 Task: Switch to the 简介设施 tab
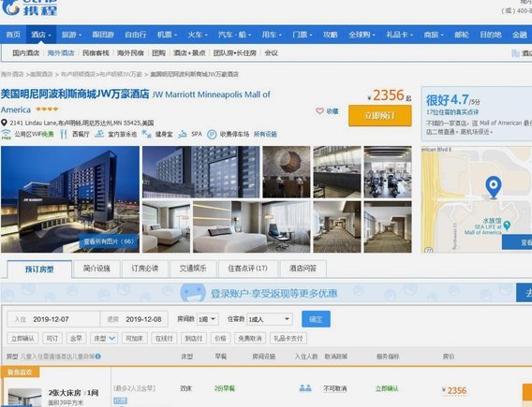point(96,269)
